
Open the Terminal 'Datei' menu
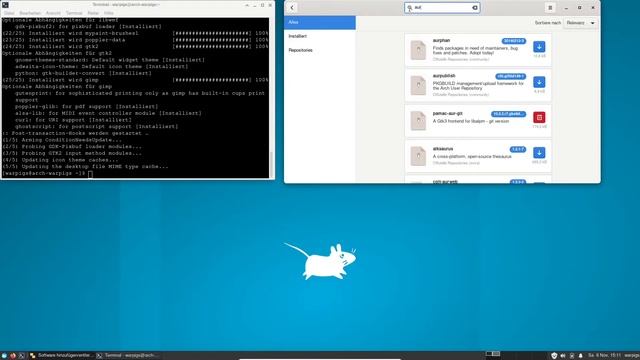coord(9,13)
